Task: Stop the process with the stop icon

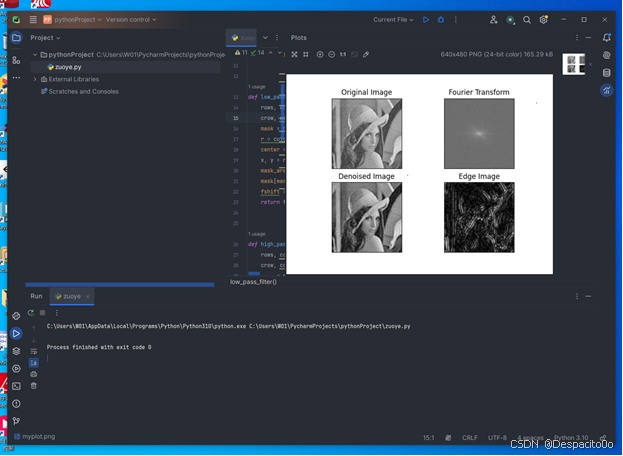Action: click(x=43, y=313)
